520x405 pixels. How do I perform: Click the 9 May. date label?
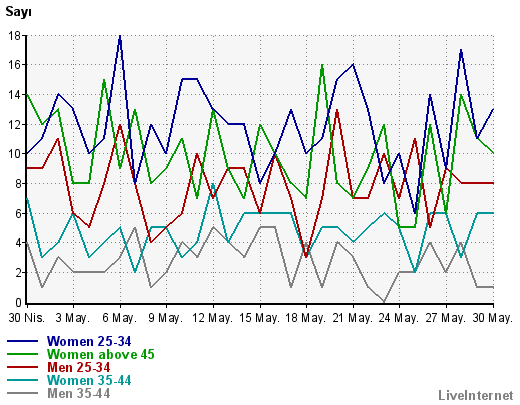coord(166,318)
